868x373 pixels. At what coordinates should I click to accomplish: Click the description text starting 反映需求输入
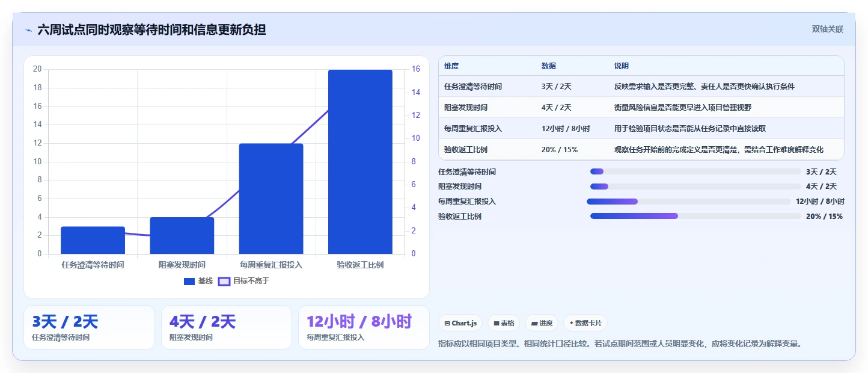pyautogui.click(x=704, y=87)
